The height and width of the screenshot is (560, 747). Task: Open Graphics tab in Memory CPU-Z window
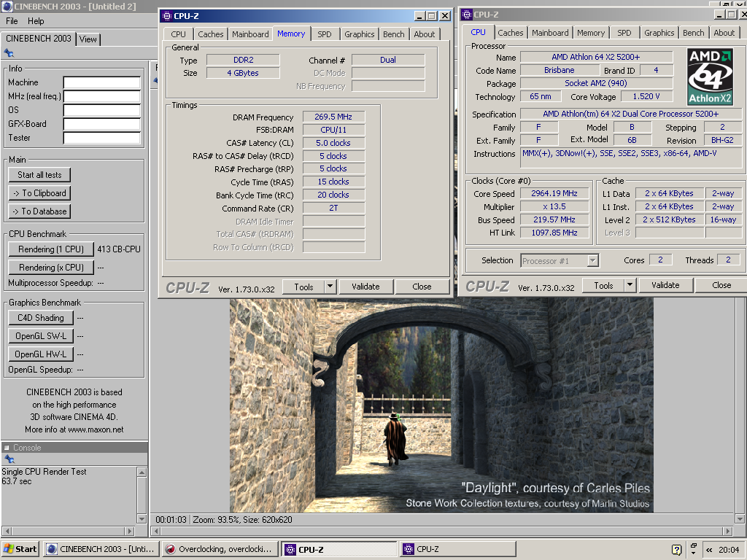pos(359,34)
